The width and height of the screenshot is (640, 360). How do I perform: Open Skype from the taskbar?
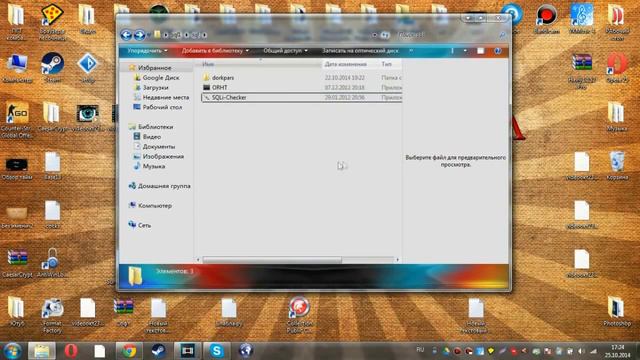pos(217,351)
